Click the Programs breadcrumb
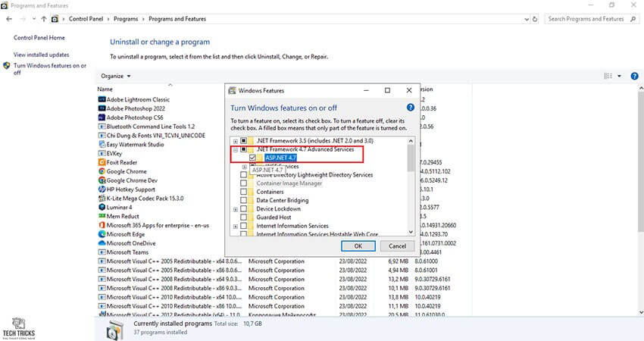 (x=126, y=19)
